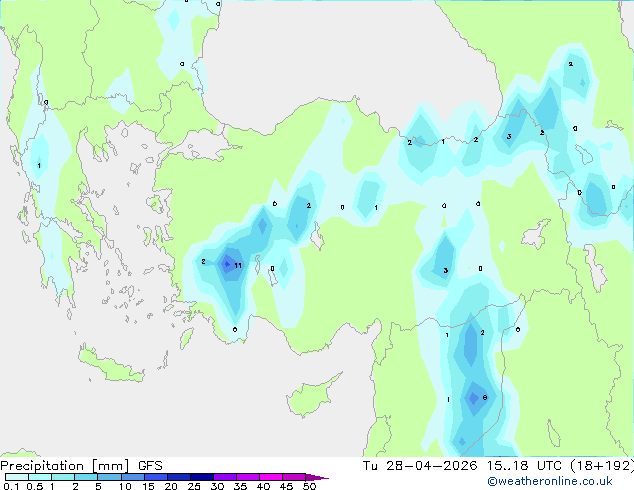Click the '(18+192)' forecast offset text

tap(602, 466)
